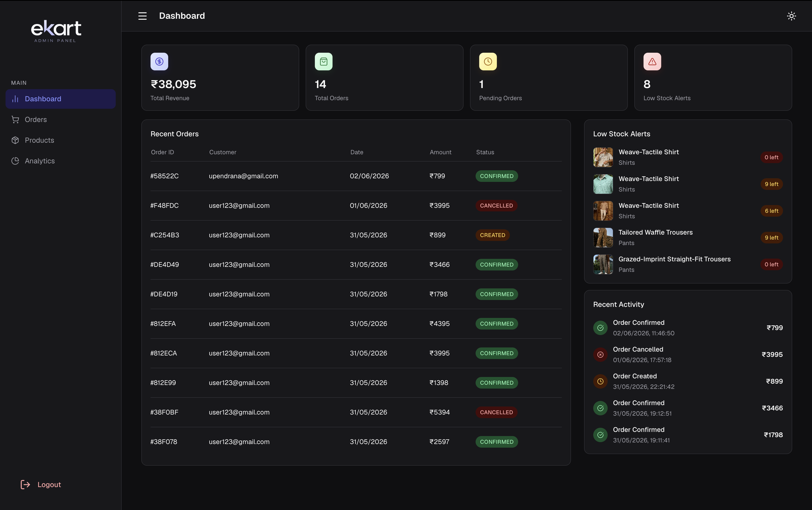Open Tailored Waffle Trousers thumbnail
Image resolution: width=812 pixels, height=510 pixels.
[603, 238]
